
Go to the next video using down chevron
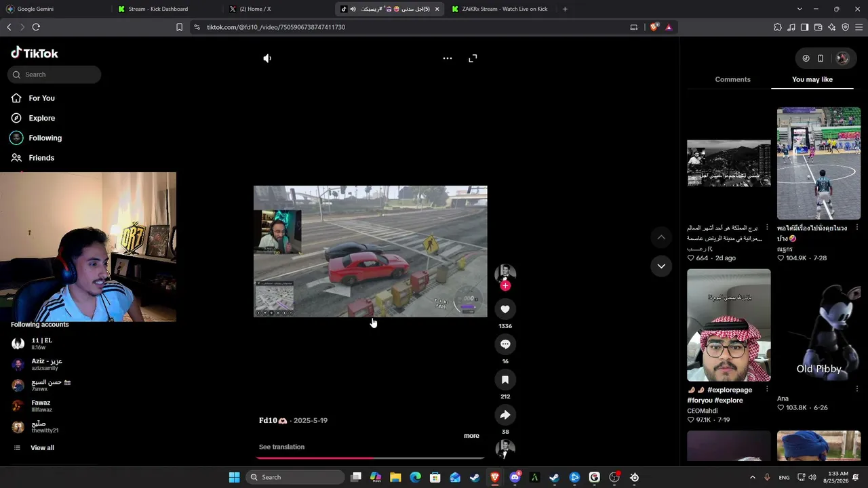coord(661,266)
